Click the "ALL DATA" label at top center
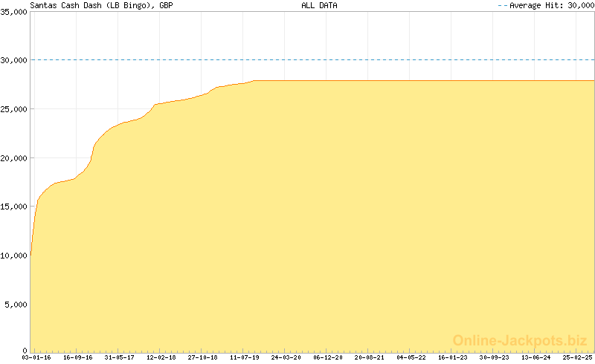This screenshot has width=595, height=364. (319, 5)
